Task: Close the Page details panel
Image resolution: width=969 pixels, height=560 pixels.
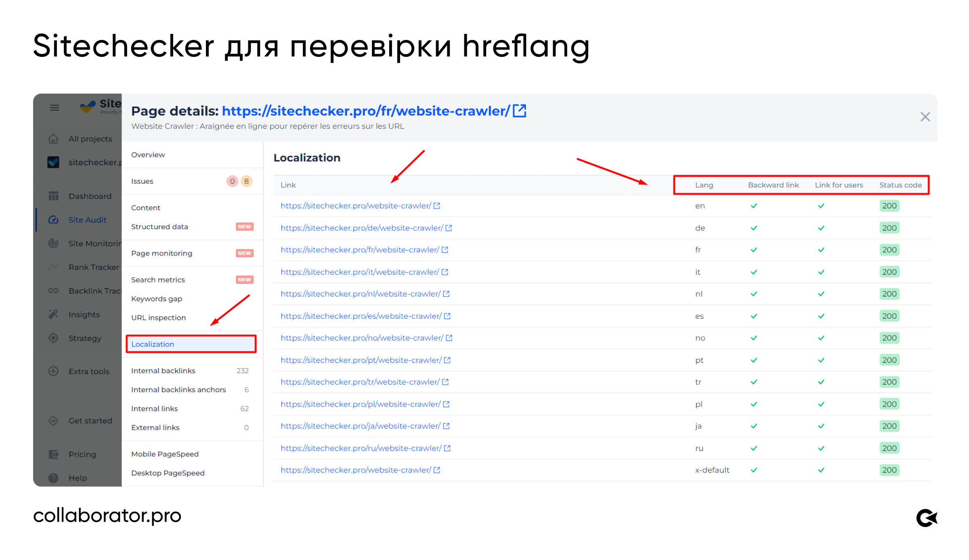Action: 925,117
